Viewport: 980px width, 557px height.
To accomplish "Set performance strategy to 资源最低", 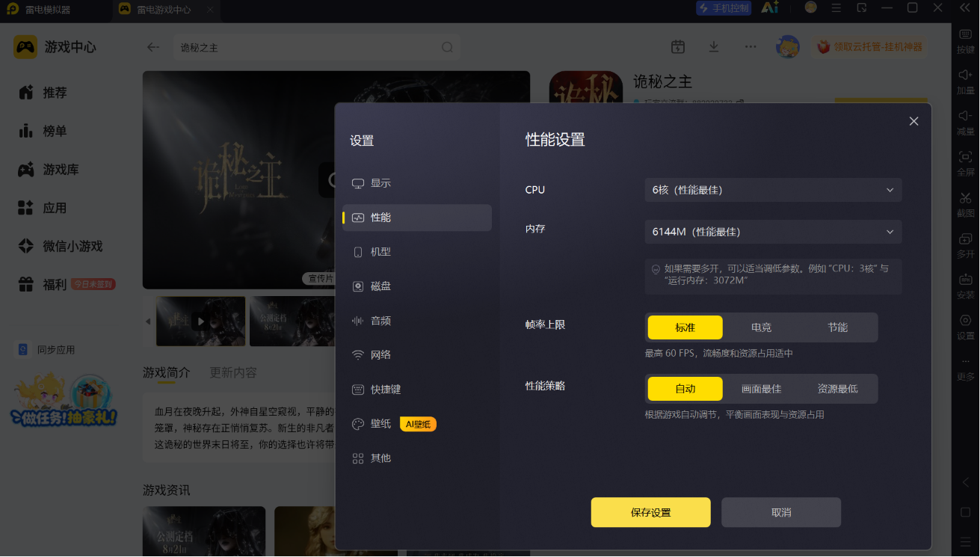I will click(837, 389).
